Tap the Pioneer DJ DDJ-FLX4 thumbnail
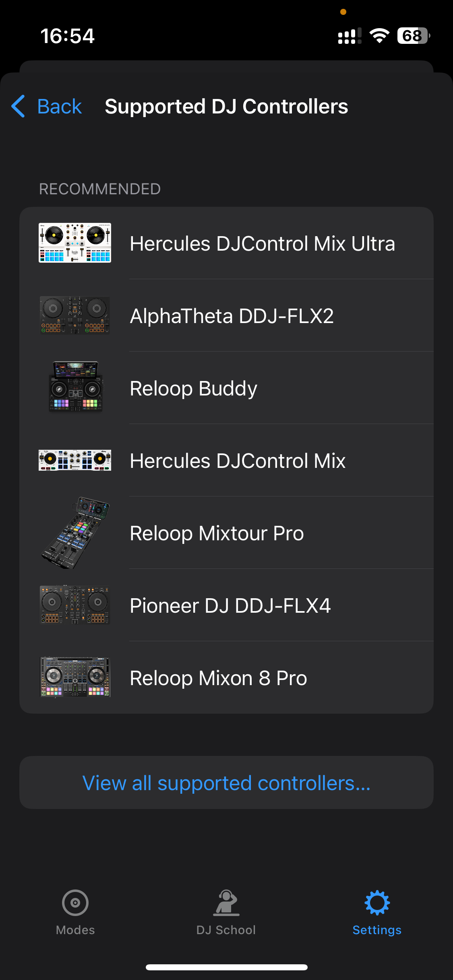This screenshot has width=453, height=980. [x=75, y=605]
